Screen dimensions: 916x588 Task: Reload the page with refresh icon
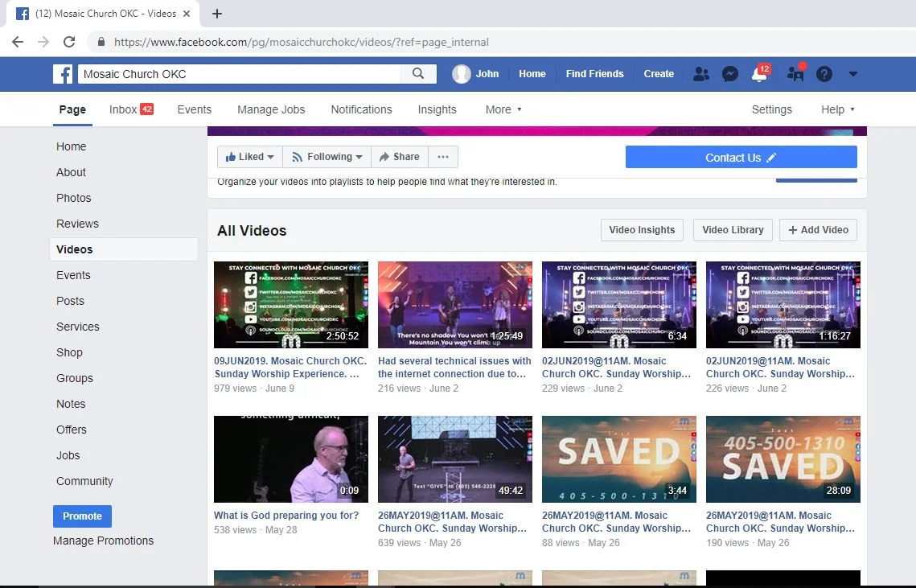[x=69, y=42]
